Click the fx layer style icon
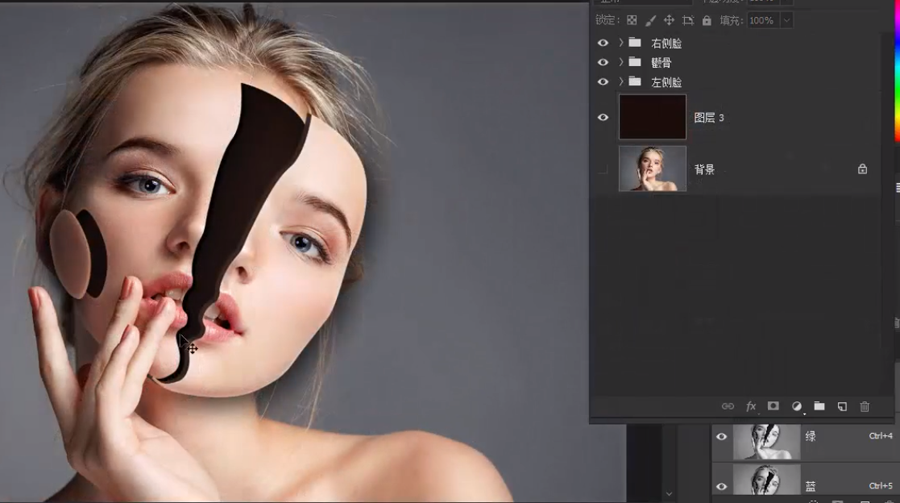Image resolution: width=900 pixels, height=503 pixels. [751, 406]
